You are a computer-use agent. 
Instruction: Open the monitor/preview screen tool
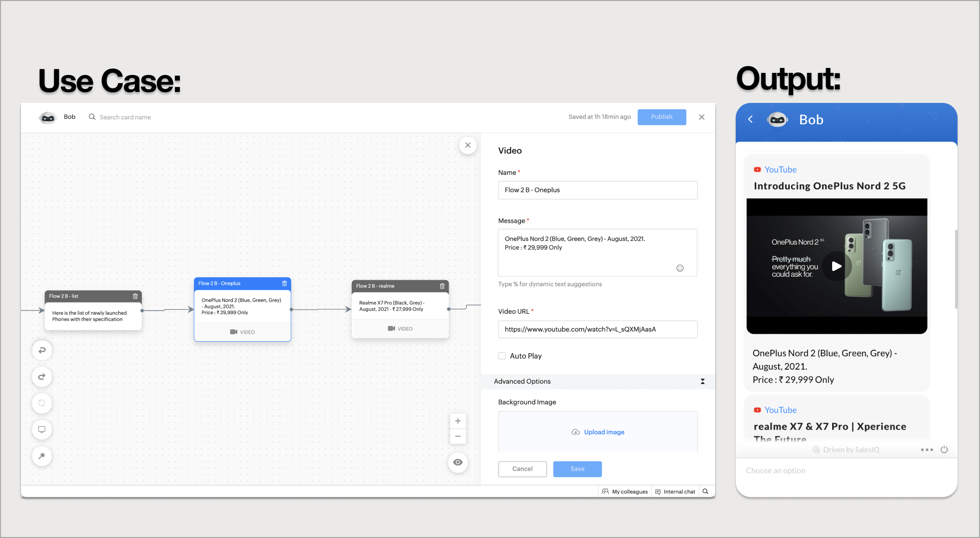(x=42, y=430)
